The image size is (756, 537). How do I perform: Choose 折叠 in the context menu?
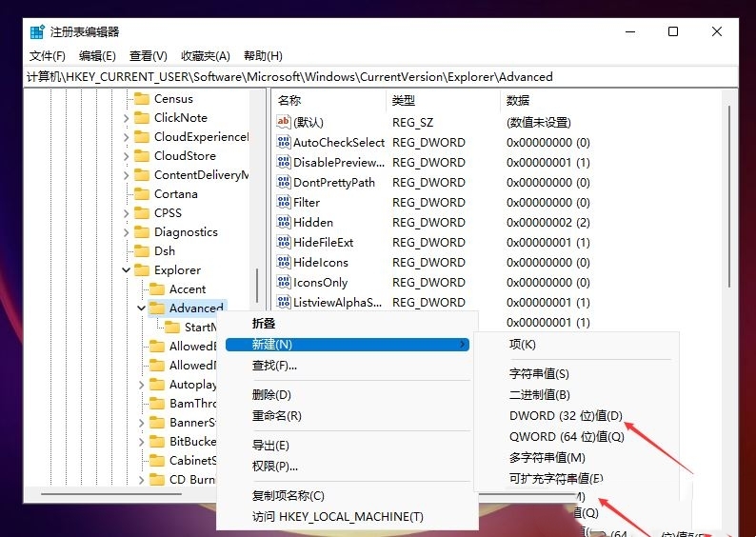click(x=348, y=324)
